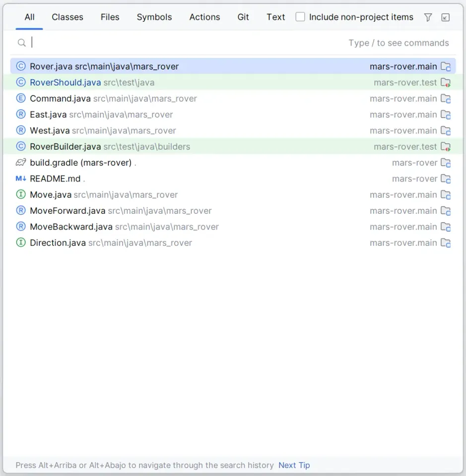This screenshot has width=466, height=476.
Task: Click the magnifying glass search icon
Action: coord(22,43)
